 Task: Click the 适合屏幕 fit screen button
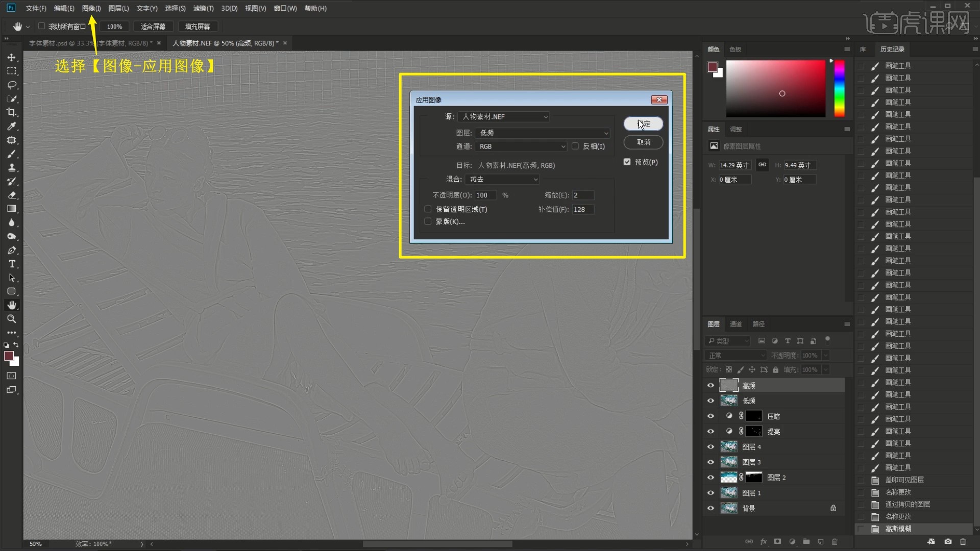(x=153, y=26)
